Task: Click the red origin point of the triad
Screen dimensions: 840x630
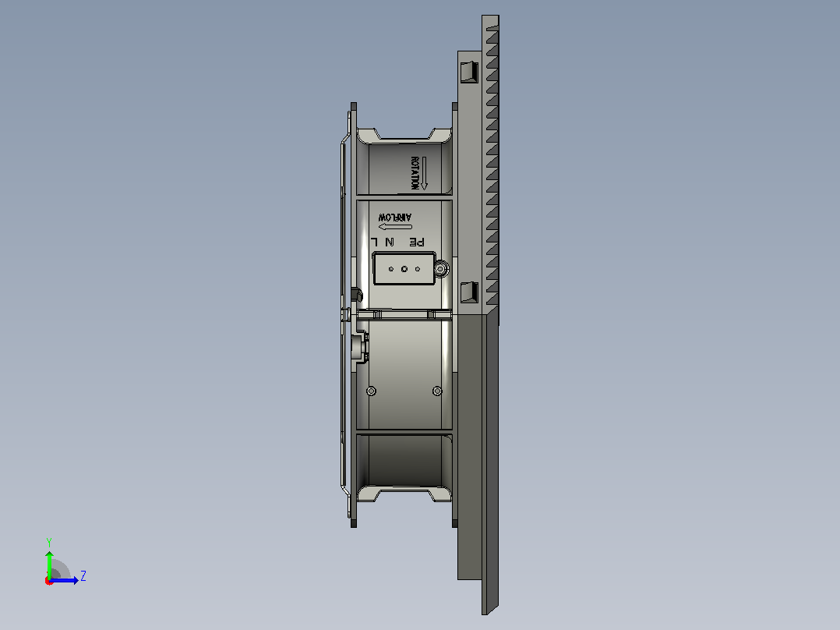Action: tap(49, 581)
